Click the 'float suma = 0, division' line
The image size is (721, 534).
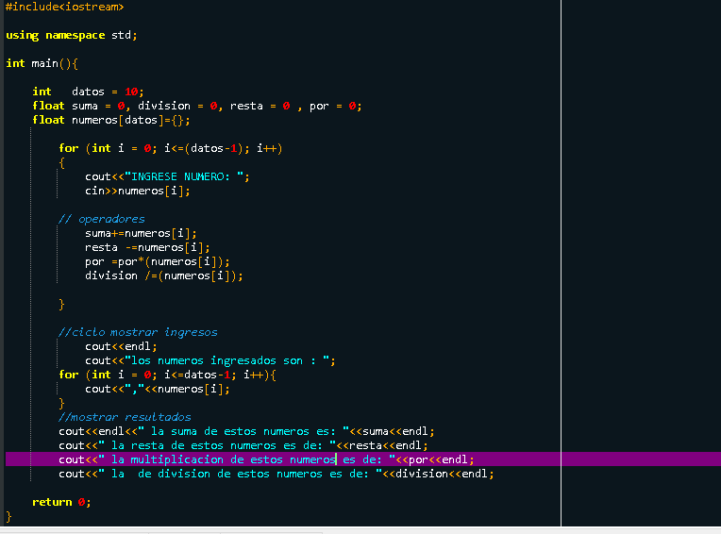click(x=197, y=106)
